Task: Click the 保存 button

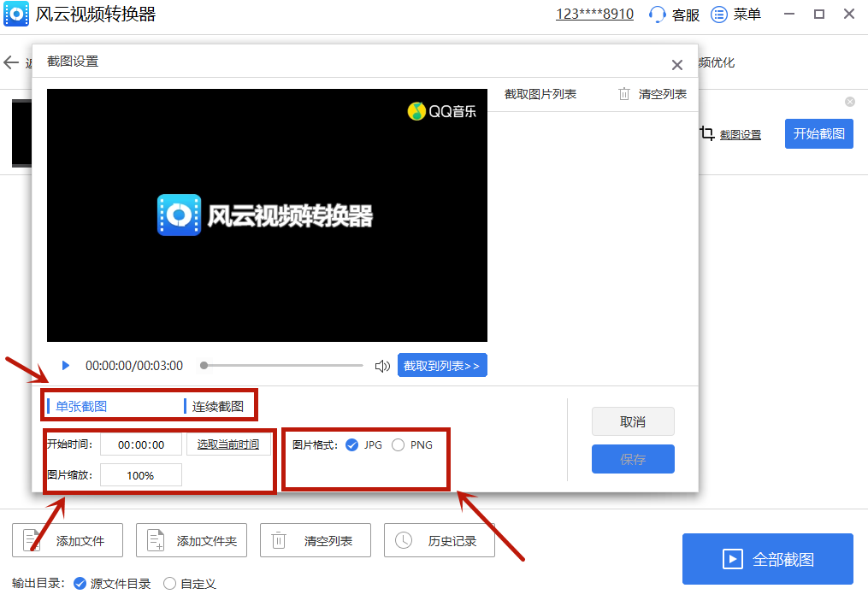Action: click(633, 459)
